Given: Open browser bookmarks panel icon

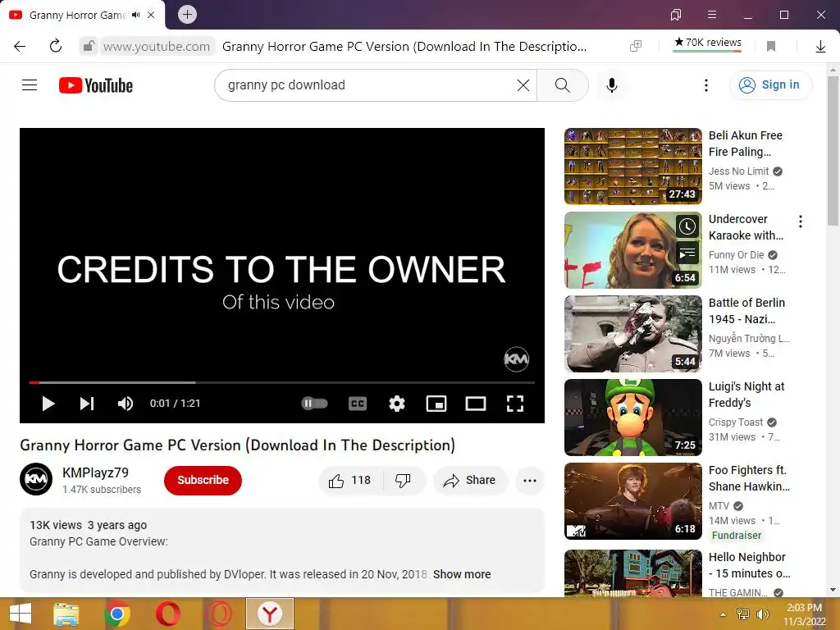Looking at the screenshot, I should (x=676, y=15).
